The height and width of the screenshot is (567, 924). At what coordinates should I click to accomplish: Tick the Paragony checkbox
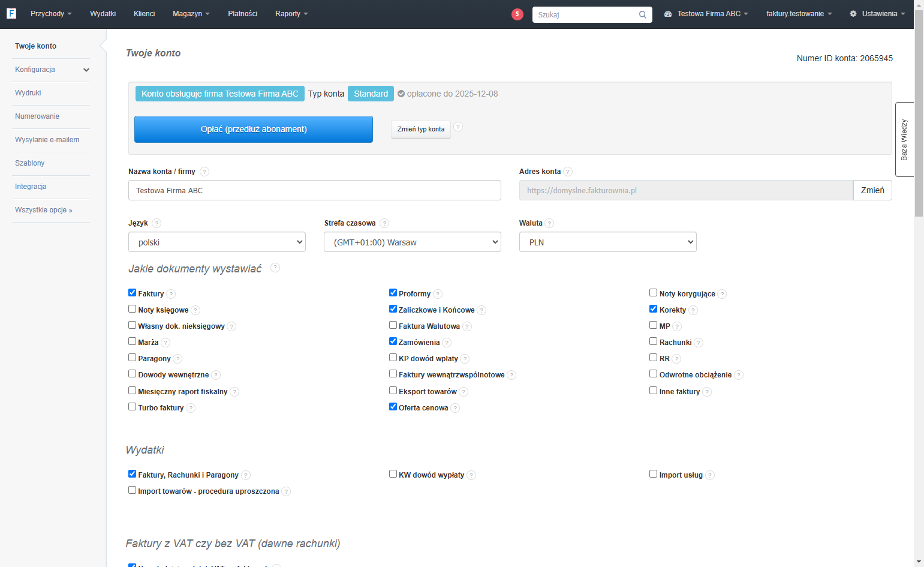tap(132, 358)
